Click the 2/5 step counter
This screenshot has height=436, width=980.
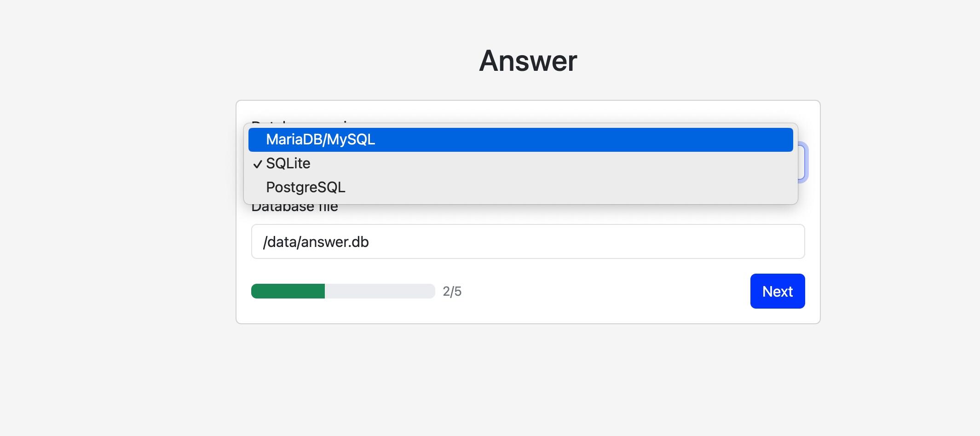(452, 292)
